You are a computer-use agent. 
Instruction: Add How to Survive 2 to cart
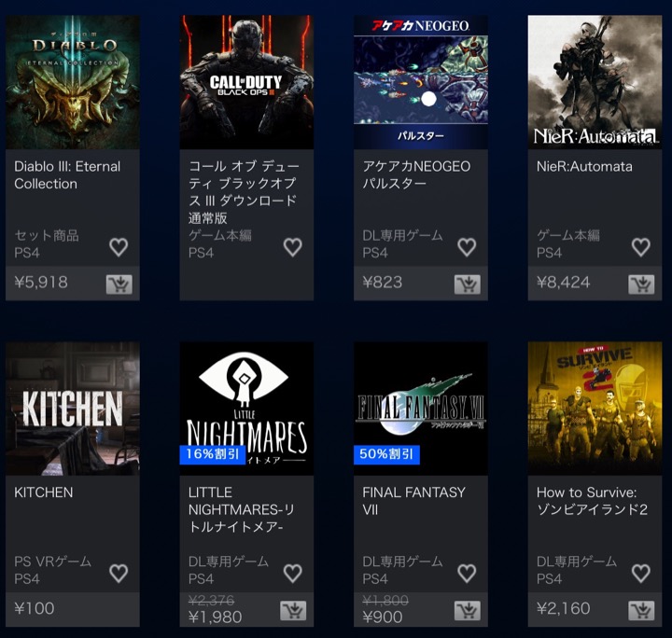[x=641, y=611]
